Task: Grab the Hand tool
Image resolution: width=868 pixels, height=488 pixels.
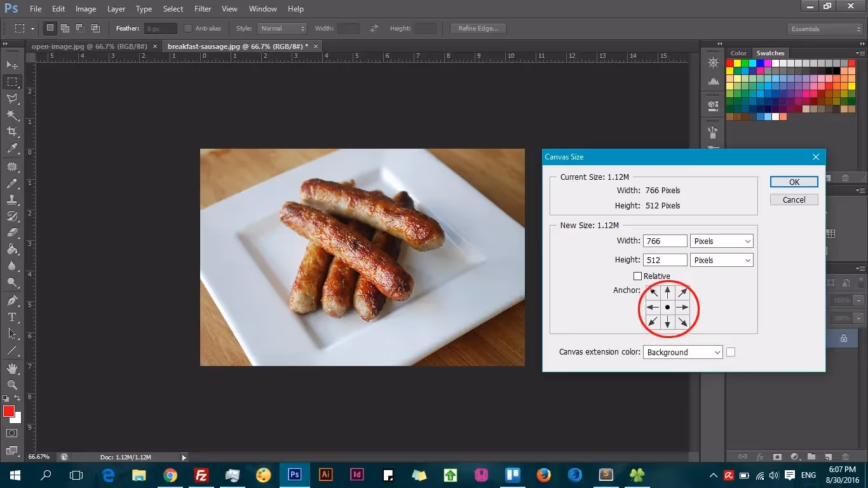Action: tap(11, 368)
